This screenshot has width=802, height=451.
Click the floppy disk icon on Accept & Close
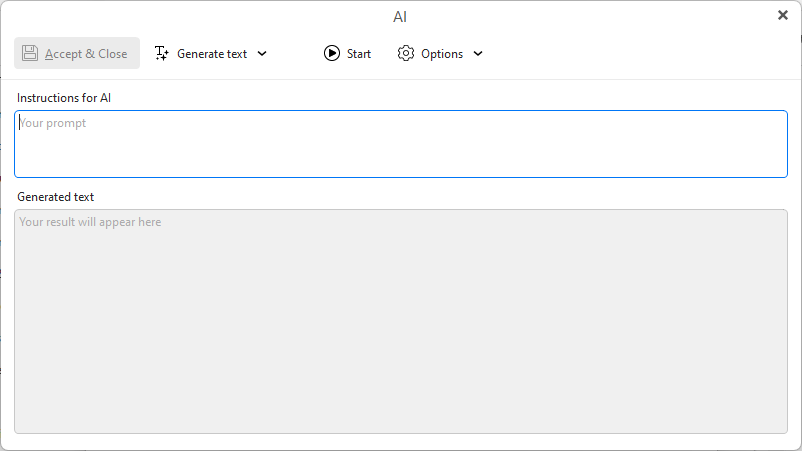(30, 53)
